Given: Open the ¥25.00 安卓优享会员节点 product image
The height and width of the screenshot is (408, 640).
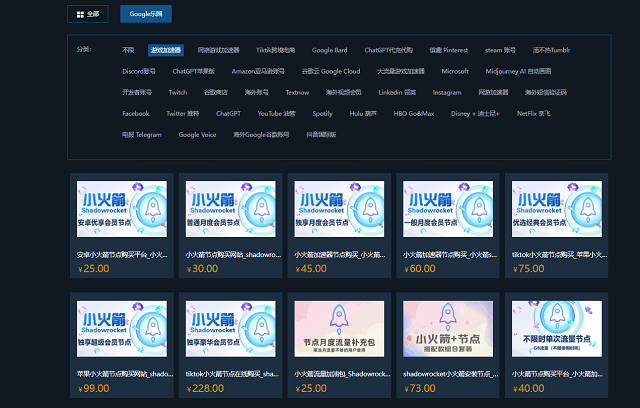Looking at the screenshot, I should pos(121,209).
